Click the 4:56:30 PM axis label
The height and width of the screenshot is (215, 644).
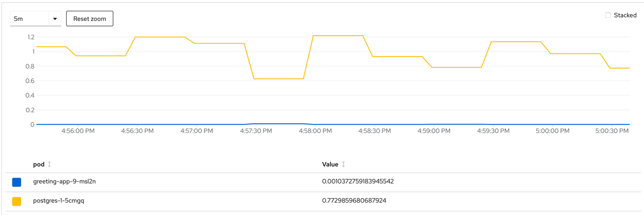coord(138,131)
